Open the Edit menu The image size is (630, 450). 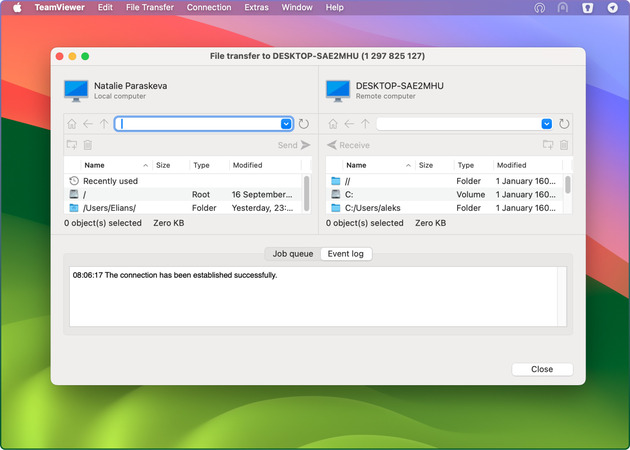tap(105, 7)
